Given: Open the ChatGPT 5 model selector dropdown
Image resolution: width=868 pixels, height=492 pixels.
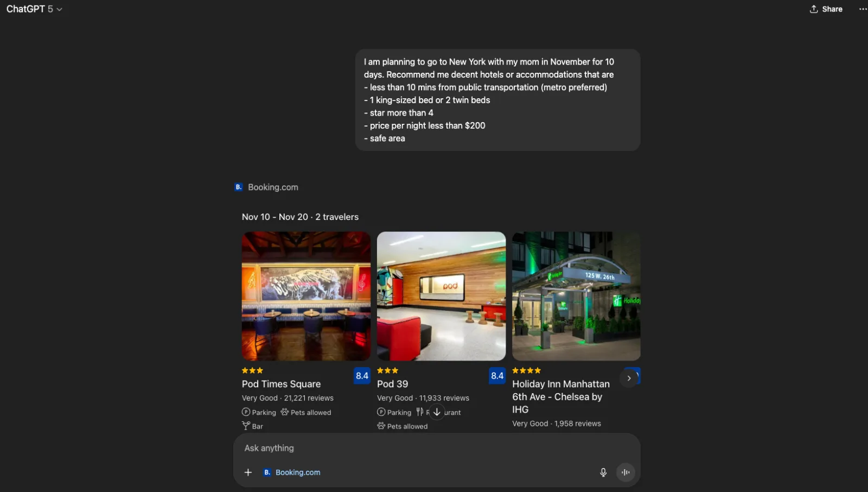Looking at the screenshot, I should point(34,9).
